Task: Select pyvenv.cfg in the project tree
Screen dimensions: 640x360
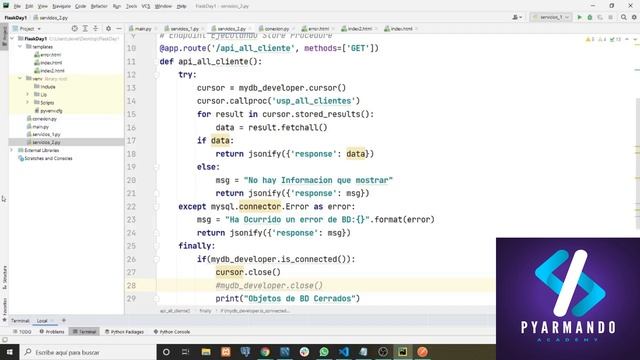Action: click(49, 111)
